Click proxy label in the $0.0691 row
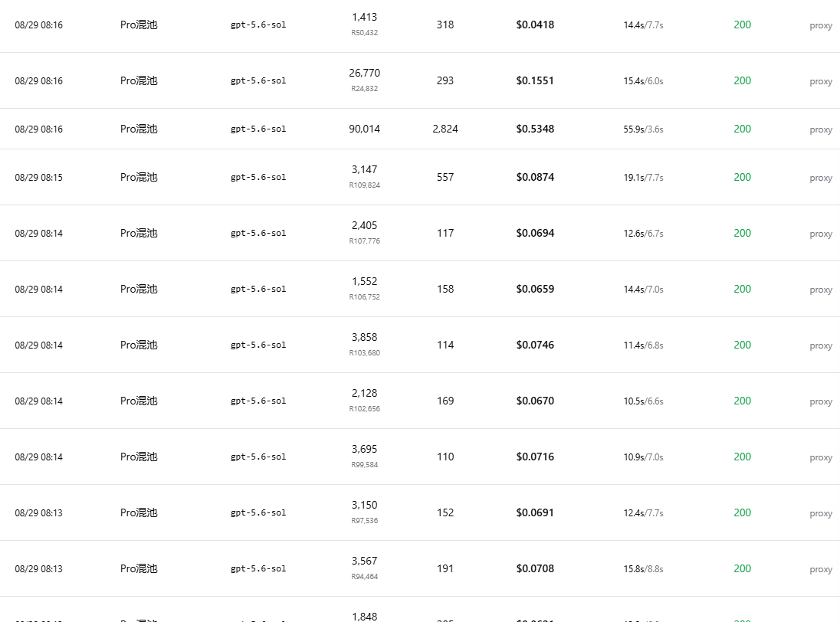Image resolution: width=840 pixels, height=622 pixels. (x=821, y=513)
